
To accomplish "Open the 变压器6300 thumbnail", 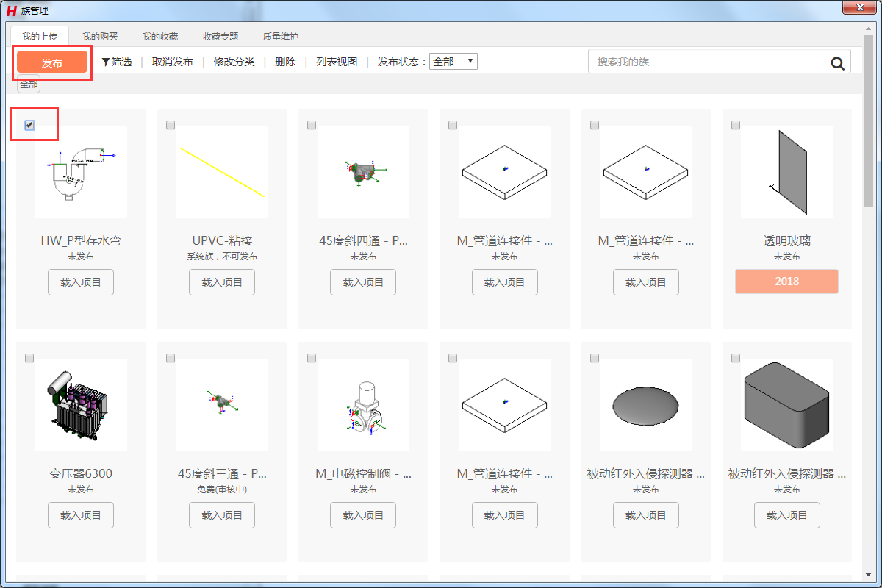I will [x=81, y=405].
